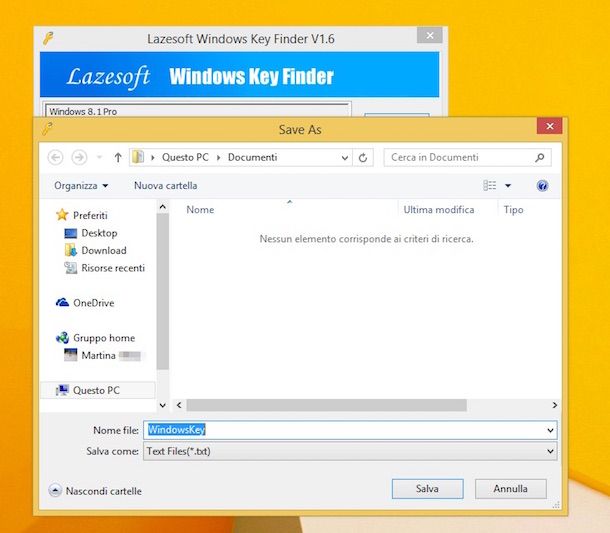
Task: Go up one folder level
Action: click(118, 158)
